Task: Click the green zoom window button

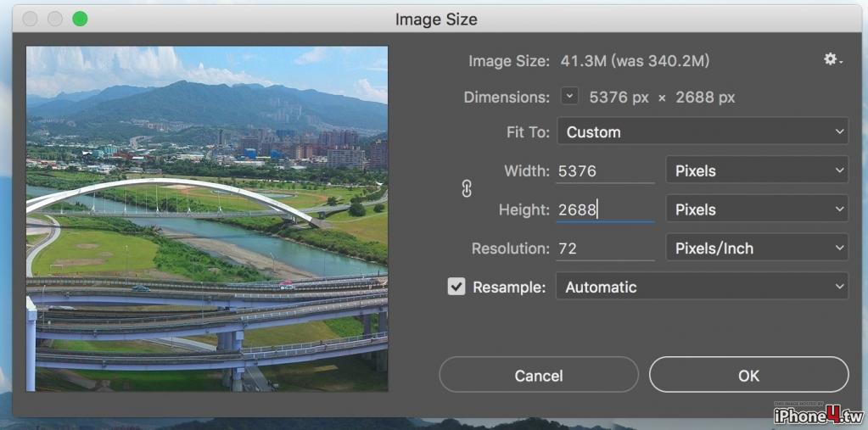Action: click(x=80, y=20)
